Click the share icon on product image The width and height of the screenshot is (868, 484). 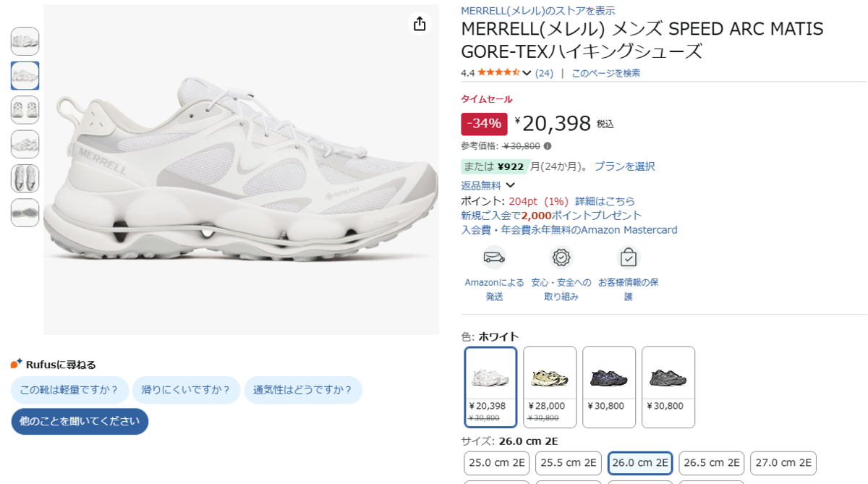(x=420, y=24)
